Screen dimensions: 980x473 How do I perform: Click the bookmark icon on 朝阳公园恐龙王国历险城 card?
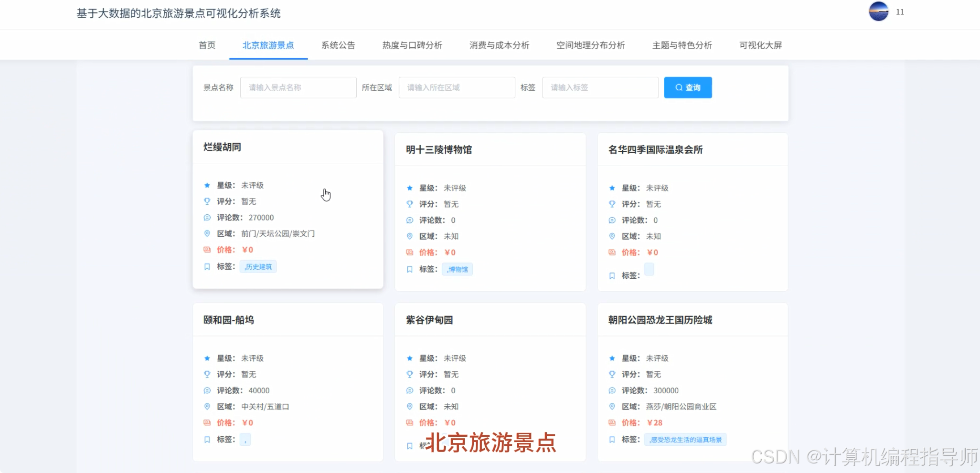click(x=612, y=439)
